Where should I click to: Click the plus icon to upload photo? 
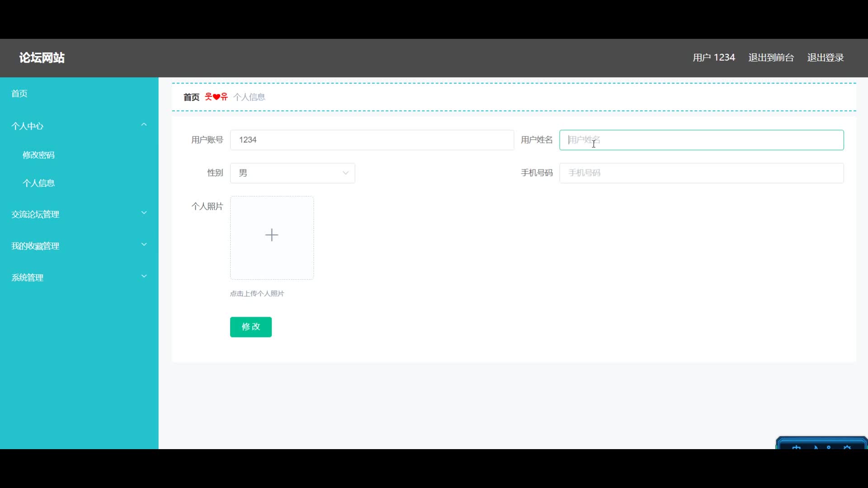(x=272, y=235)
